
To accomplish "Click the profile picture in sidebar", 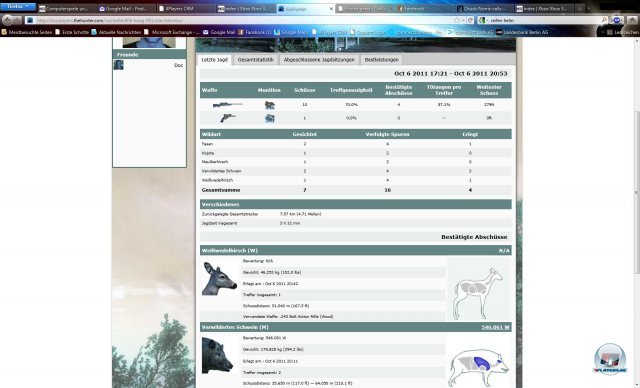I will click(x=149, y=42).
